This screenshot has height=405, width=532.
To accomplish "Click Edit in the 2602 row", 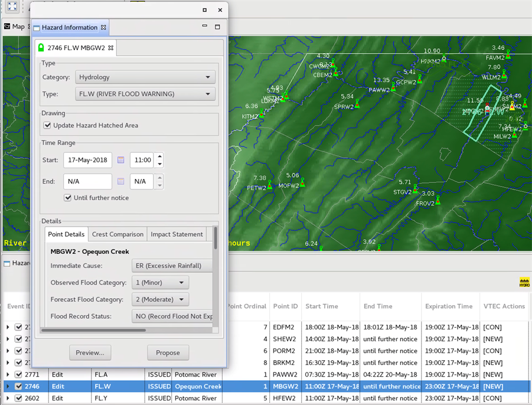I will click(57, 399).
